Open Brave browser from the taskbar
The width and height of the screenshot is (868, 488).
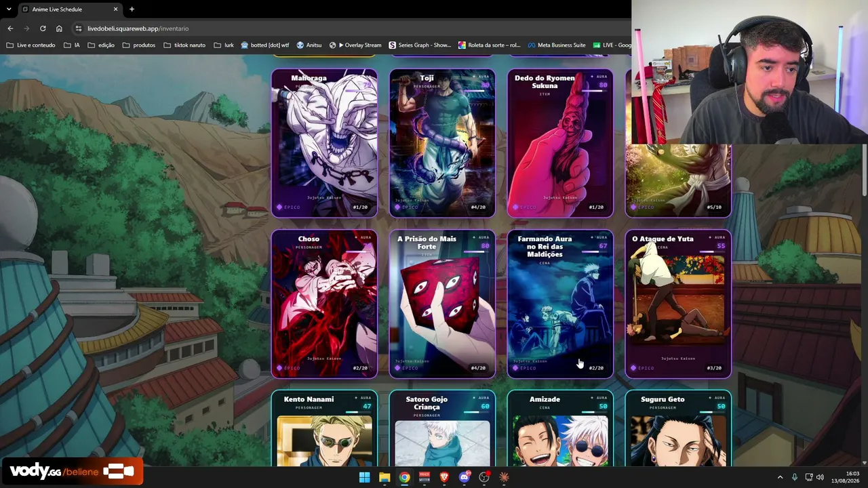444,477
